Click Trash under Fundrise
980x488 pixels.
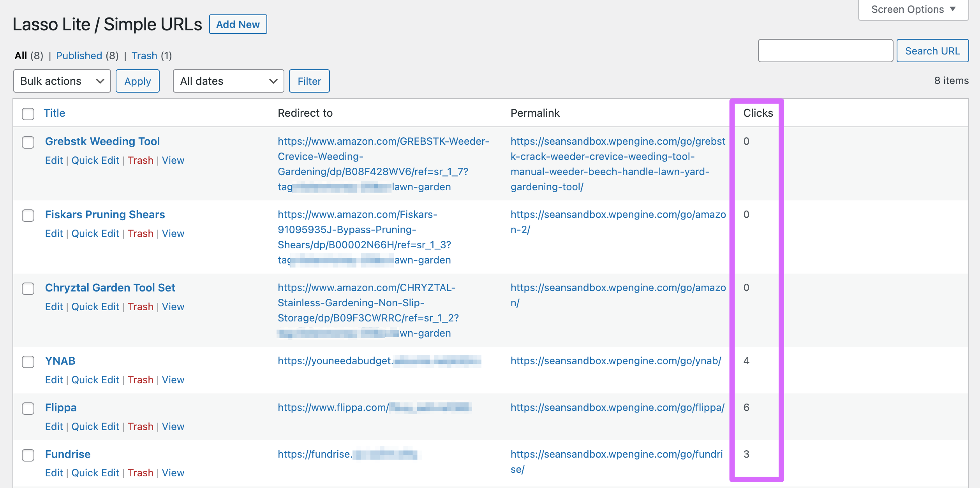pyautogui.click(x=141, y=473)
